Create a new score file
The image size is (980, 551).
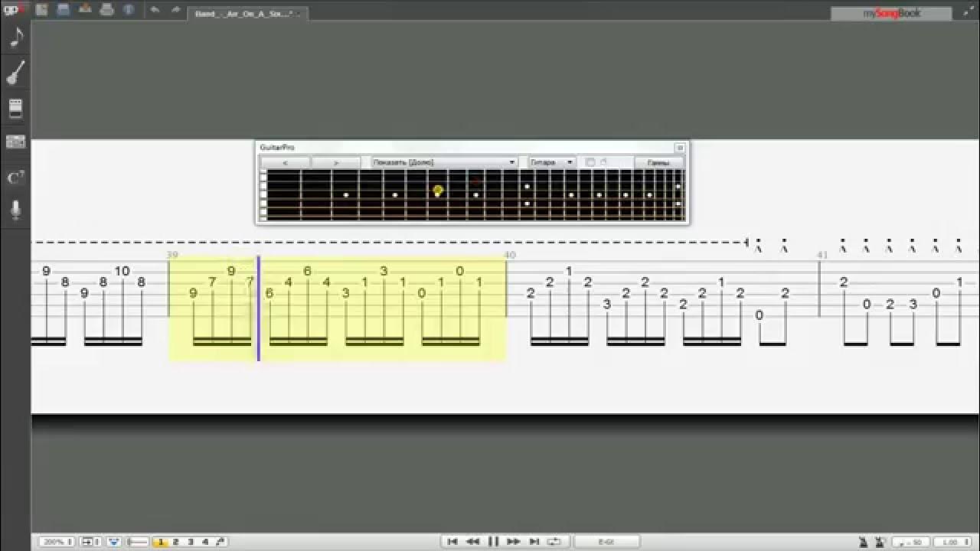(x=41, y=10)
